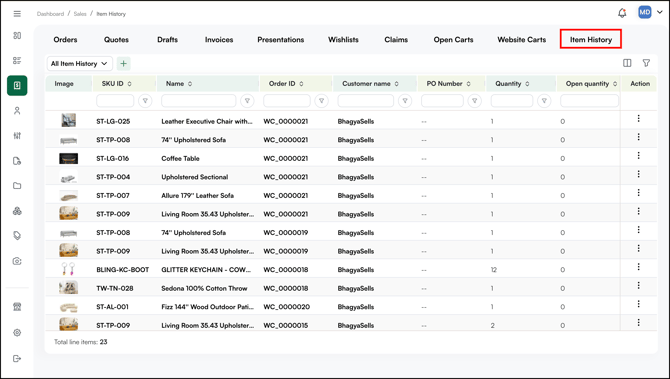Open the camera sidebar icon
Viewport: 670px width, 379px height.
point(17,261)
